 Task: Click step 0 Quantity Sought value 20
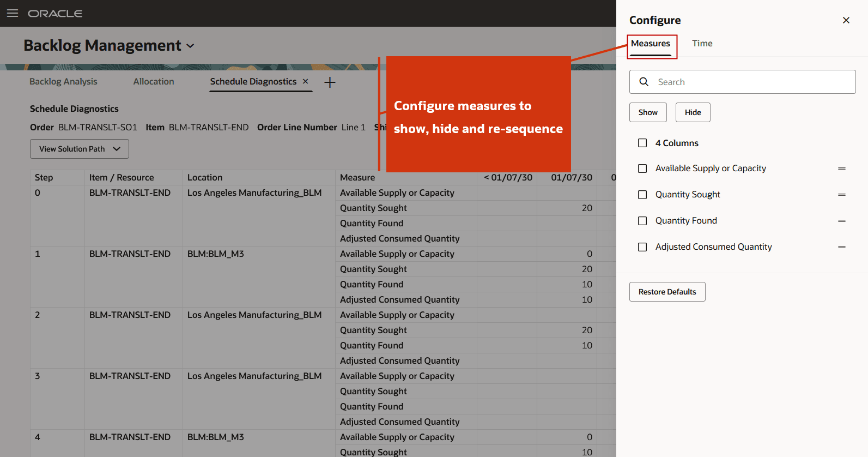coord(587,208)
